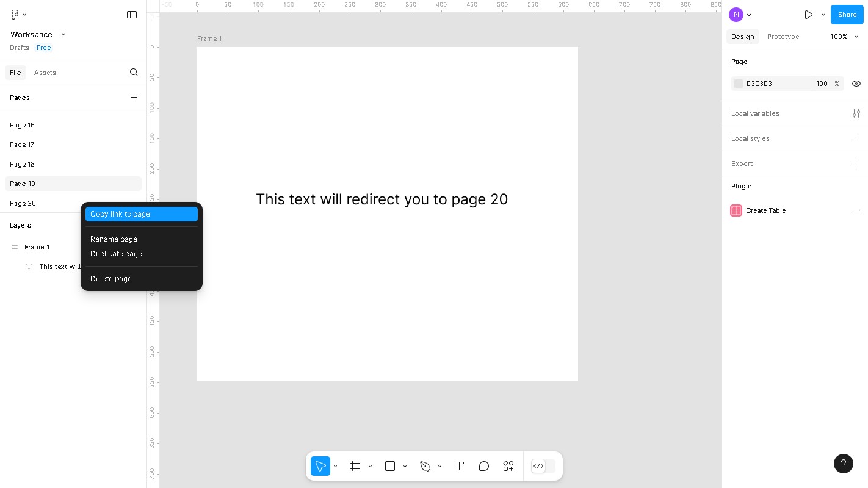Search the file with magnifier icon

point(134,73)
